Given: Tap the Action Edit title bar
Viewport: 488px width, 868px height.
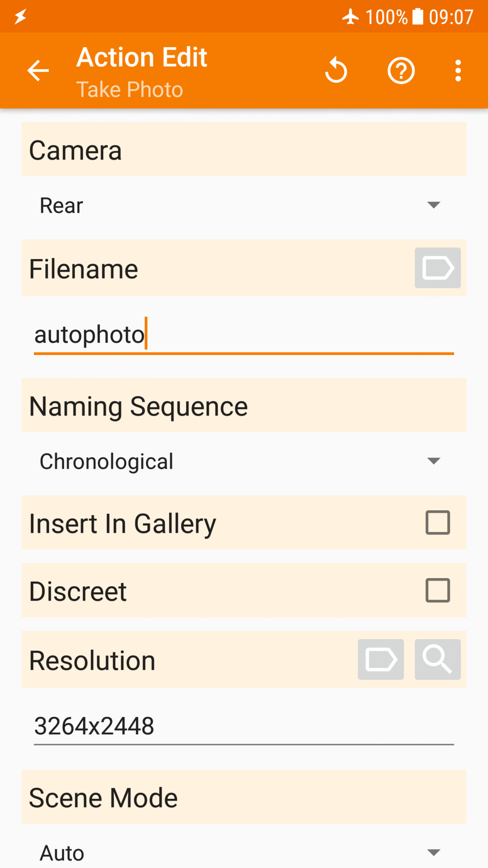Looking at the screenshot, I should [x=141, y=57].
